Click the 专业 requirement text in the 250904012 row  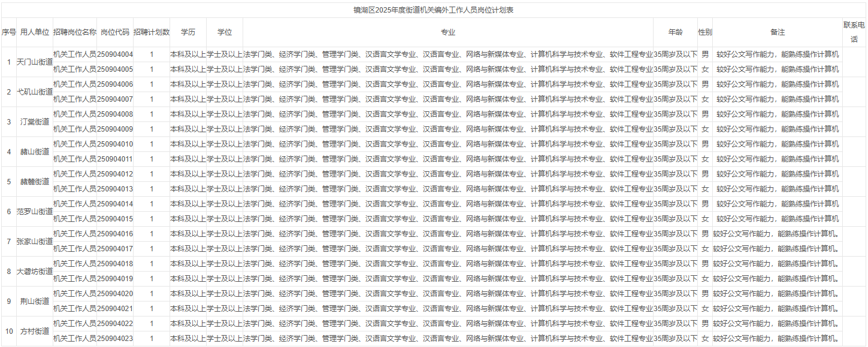click(x=448, y=173)
